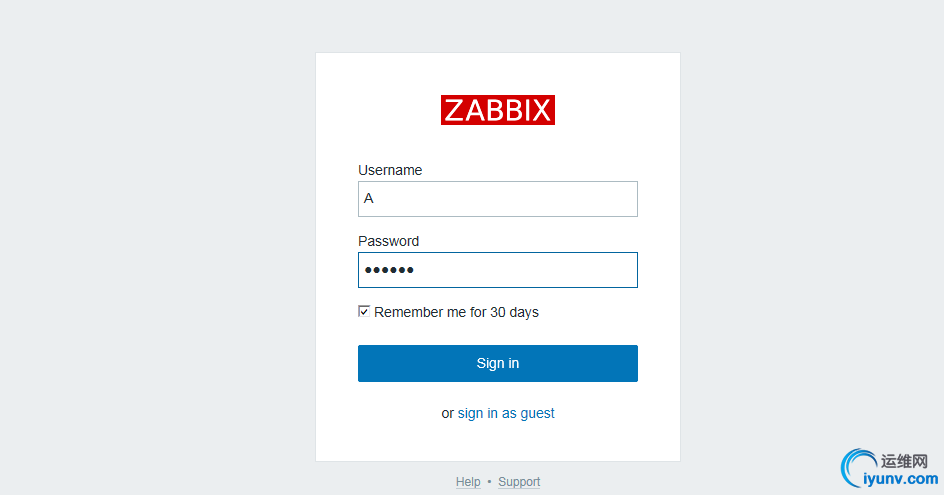Viewport: 944px width, 495px height.
Task: Click the iyunv.com watermark text
Action: point(907,480)
